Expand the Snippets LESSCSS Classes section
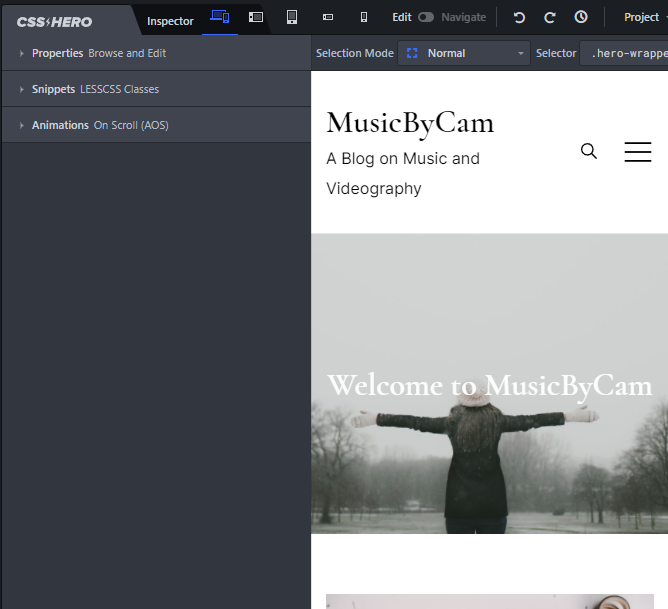The width and height of the screenshot is (668, 609). pyautogui.click(x=156, y=89)
